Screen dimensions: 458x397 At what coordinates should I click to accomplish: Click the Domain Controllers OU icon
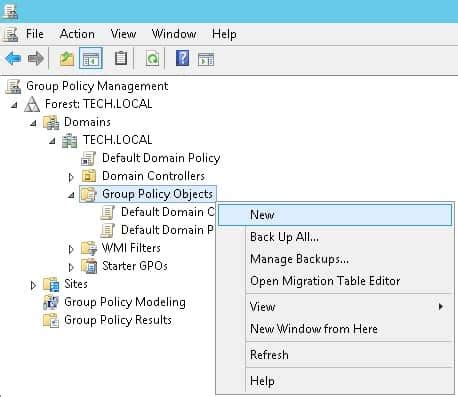click(89, 176)
